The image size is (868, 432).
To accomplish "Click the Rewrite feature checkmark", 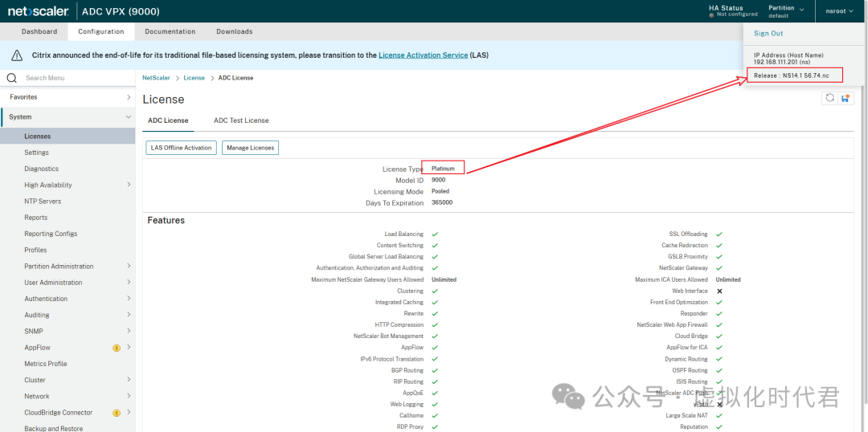I will click(435, 314).
